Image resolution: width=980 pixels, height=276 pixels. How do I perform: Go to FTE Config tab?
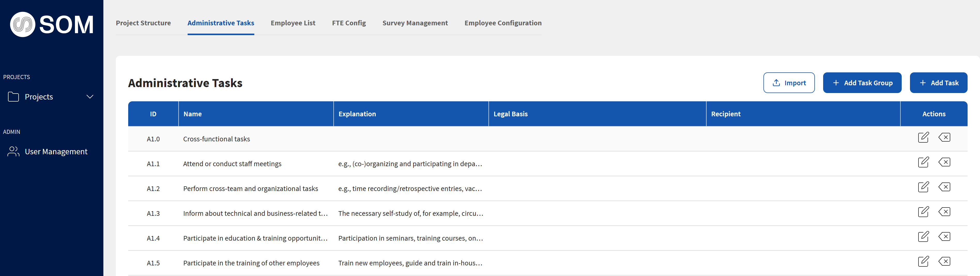tap(348, 23)
